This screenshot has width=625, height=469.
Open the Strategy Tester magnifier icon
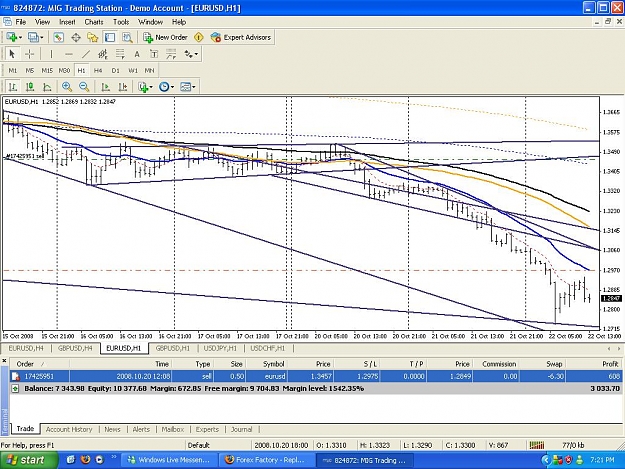click(127, 37)
